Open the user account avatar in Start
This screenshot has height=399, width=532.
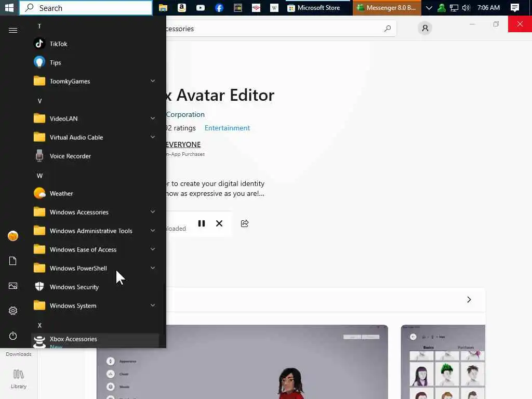click(13, 236)
